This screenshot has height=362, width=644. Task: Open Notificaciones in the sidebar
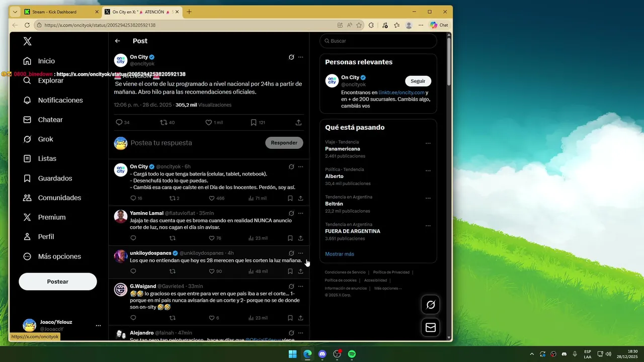click(53, 100)
